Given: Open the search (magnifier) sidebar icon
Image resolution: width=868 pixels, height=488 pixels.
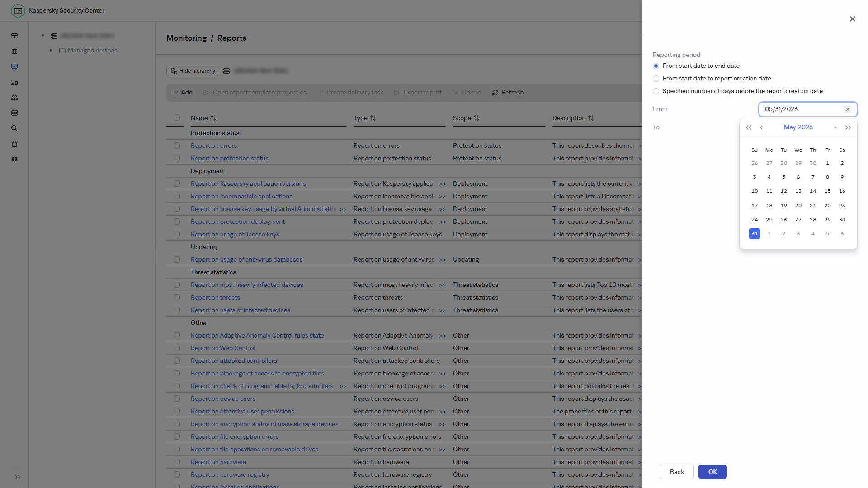Looking at the screenshot, I should pyautogui.click(x=14, y=128).
